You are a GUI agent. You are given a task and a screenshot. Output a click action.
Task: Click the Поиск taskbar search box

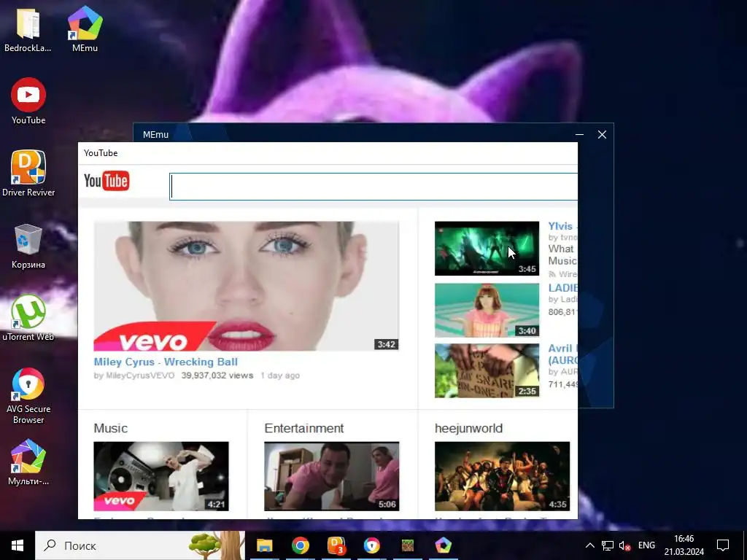click(x=140, y=545)
